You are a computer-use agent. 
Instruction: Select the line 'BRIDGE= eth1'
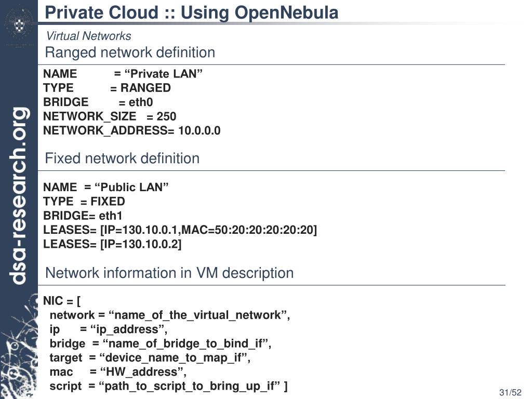(83, 216)
